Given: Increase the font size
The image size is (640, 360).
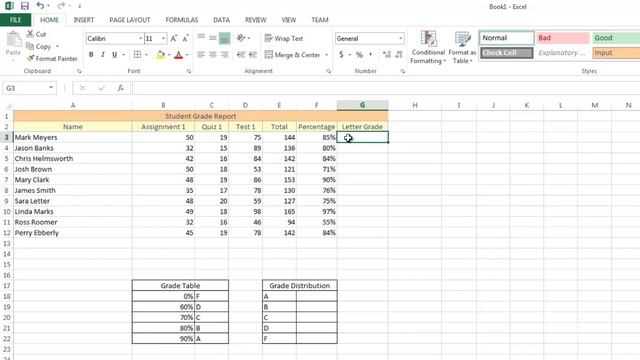Looking at the screenshot, I should [174, 38].
